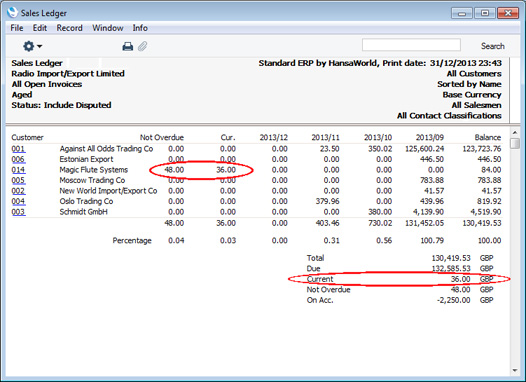Image resolution: width=526 pixels, height=382 pixels.
Task: Open the Record menu
Action: click(x=69, y=28)
